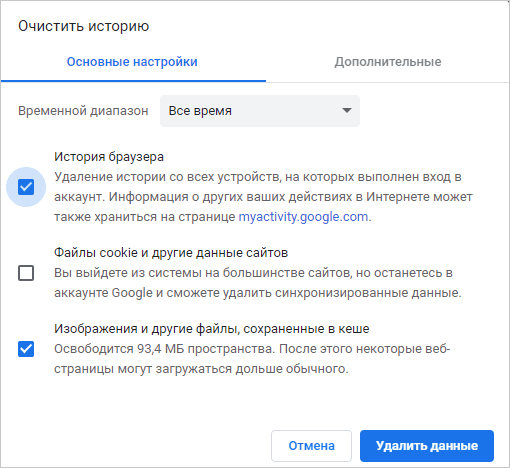
Task: Switch to the Дополнительные tab
Action: pos(388,62)
